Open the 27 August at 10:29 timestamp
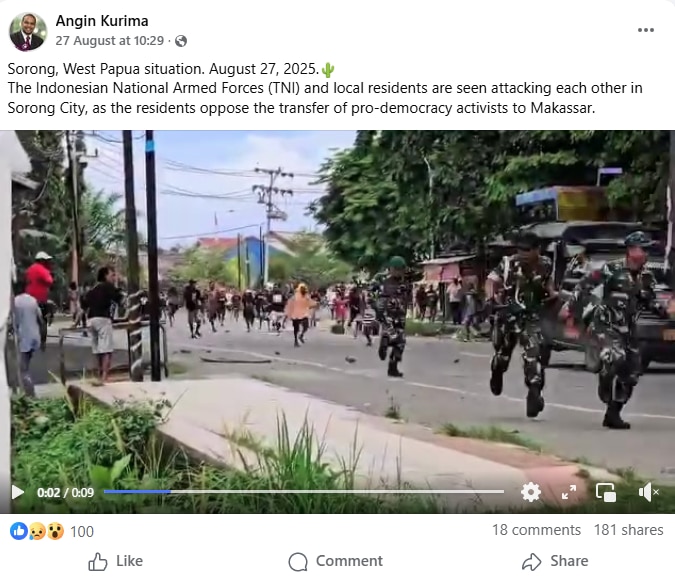The height and width of the screenshot is (577, 675). pyautogui.click(x=110, y=41)
